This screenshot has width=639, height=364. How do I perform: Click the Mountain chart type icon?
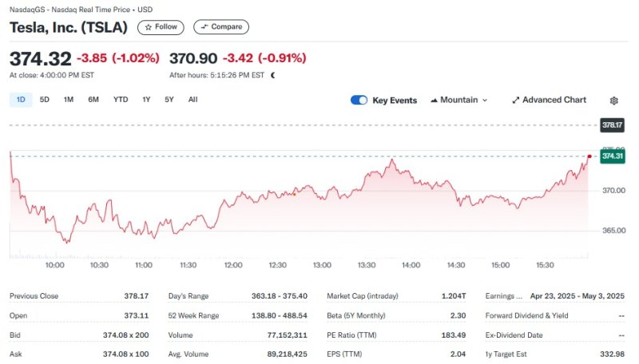435,101
